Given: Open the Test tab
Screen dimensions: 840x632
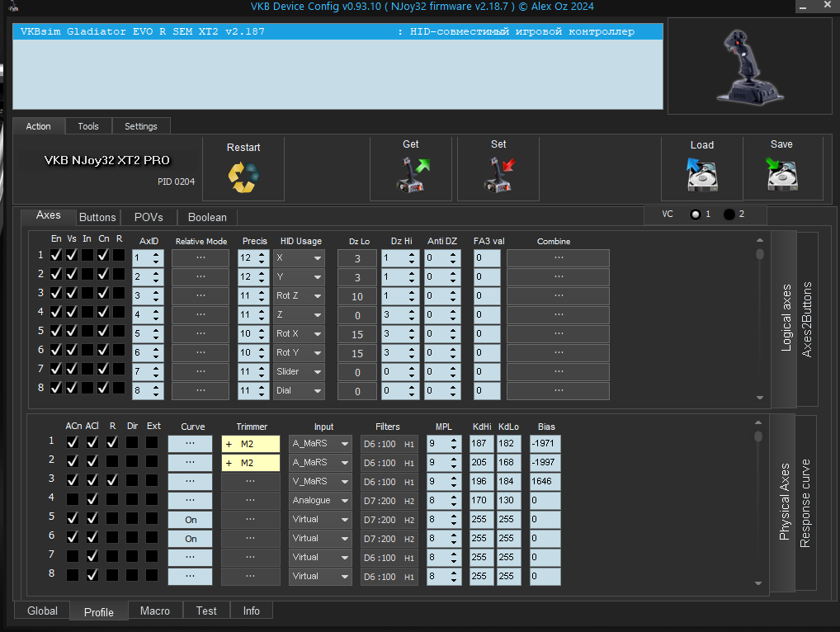Looking at the screenshot, I should pos(206,611).
